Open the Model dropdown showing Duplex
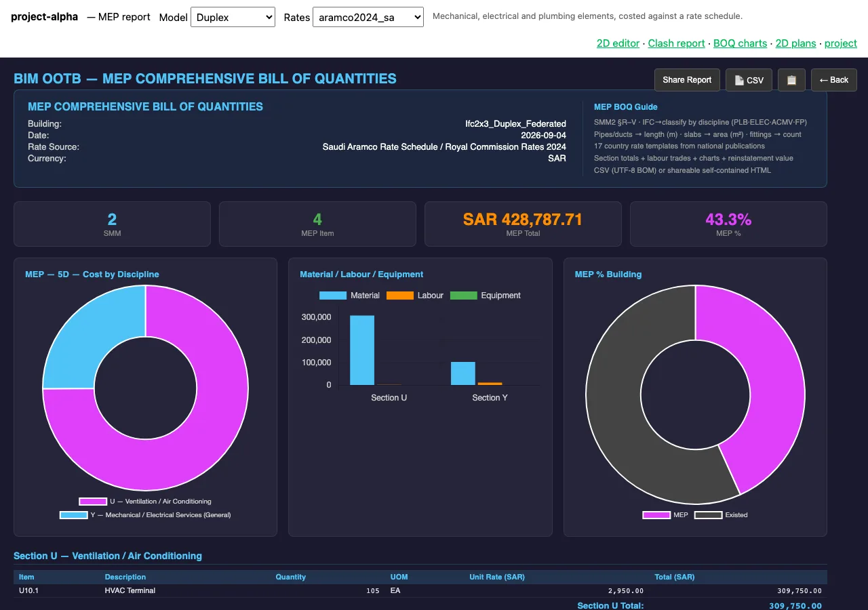The height and width of the screenshot is (610, 868). (233, 17)
